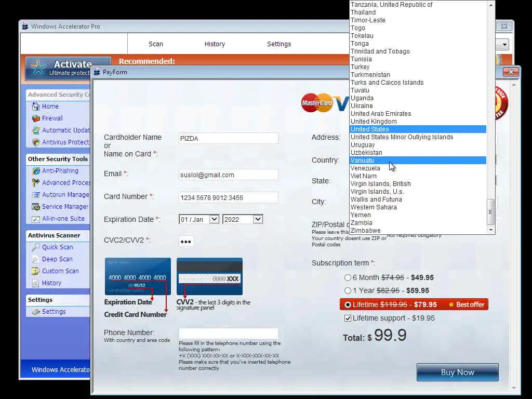532x399 pixels.
Task: Click the Custom Scan icon
Action: pyautogui.click(x=36, y=271)
